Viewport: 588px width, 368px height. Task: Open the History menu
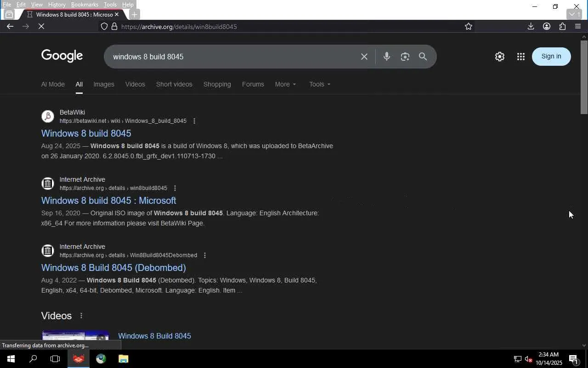tap(57, 5)
